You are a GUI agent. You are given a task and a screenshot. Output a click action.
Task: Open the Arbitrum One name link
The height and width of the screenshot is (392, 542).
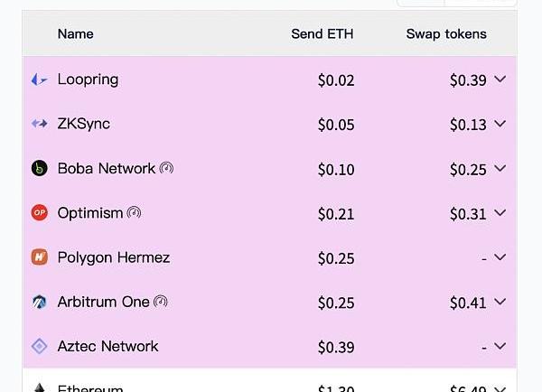(103, 302)
